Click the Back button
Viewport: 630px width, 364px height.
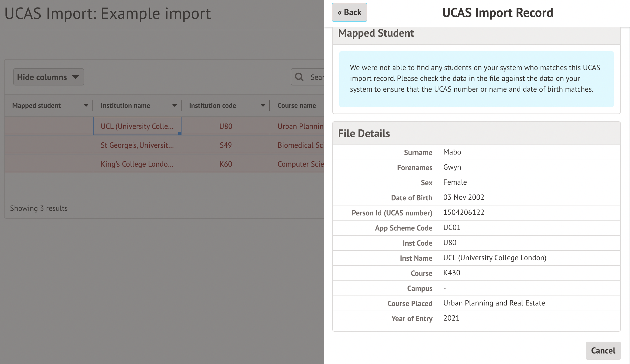pyautogui.click(x=349, y=12)
